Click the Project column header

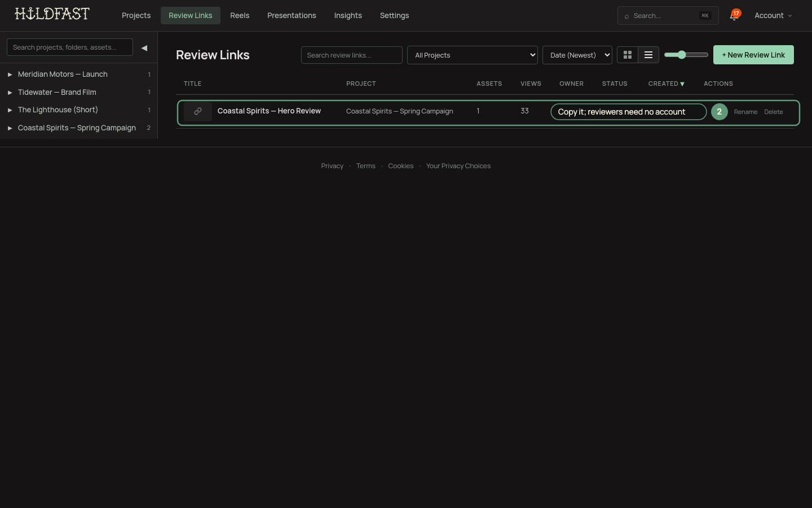(361, 84)
